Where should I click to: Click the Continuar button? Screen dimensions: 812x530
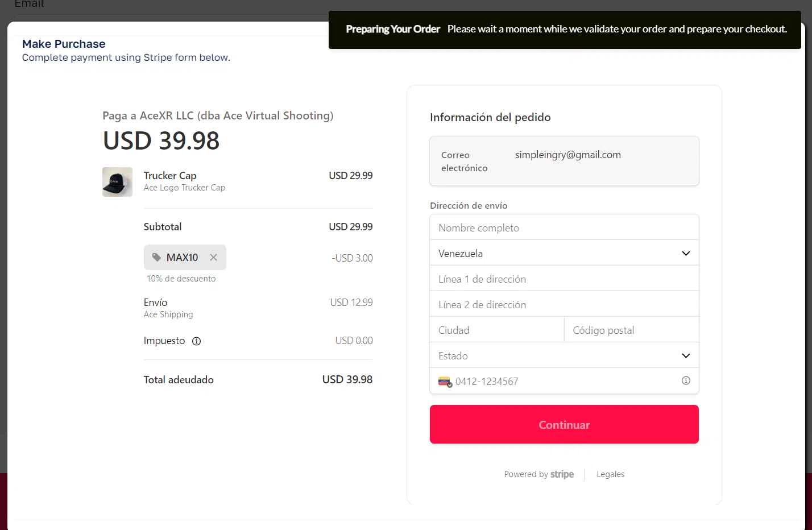pyautogui.click(x=564, y=424)
